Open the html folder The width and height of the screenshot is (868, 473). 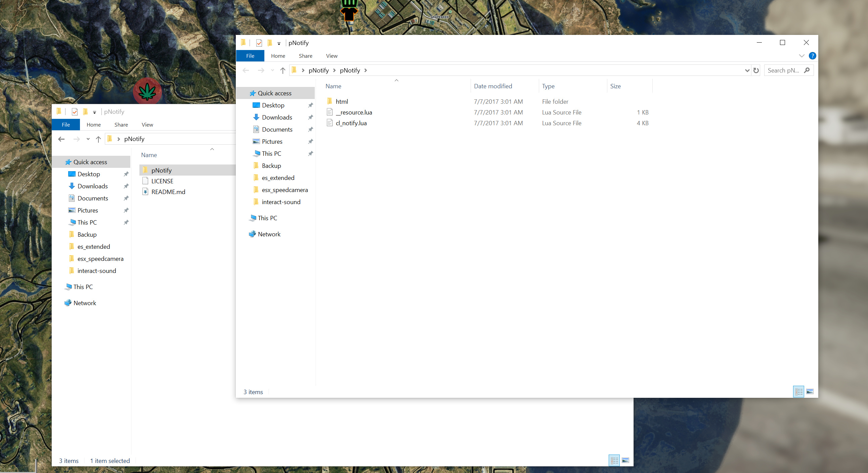tap(341, 101)
